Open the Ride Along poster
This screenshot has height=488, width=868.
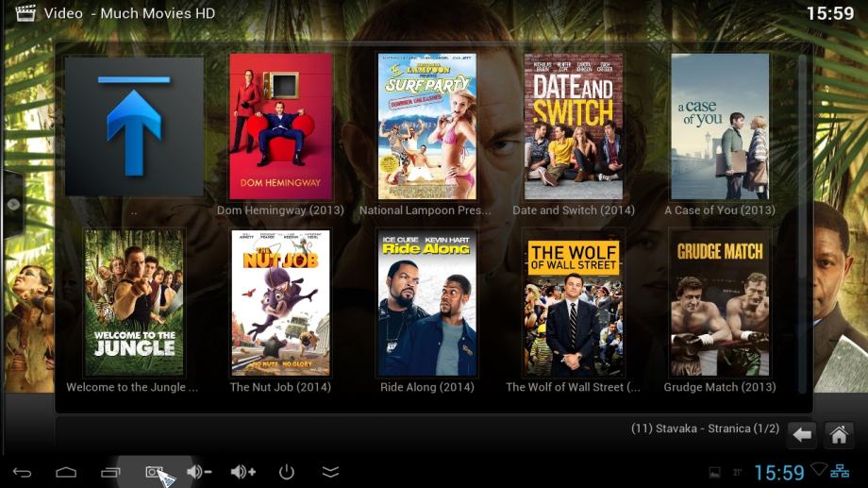(426, 303)
